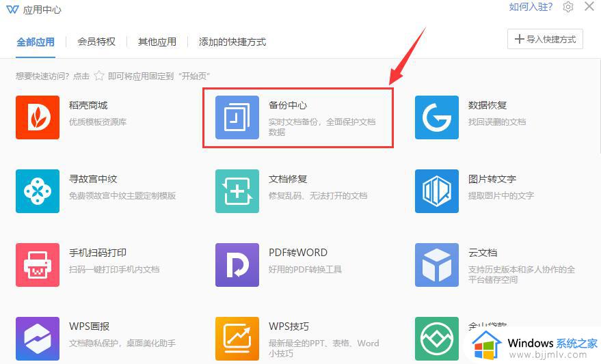
Task: Click the WPS logo in title bar
Action: coord(12,10)
